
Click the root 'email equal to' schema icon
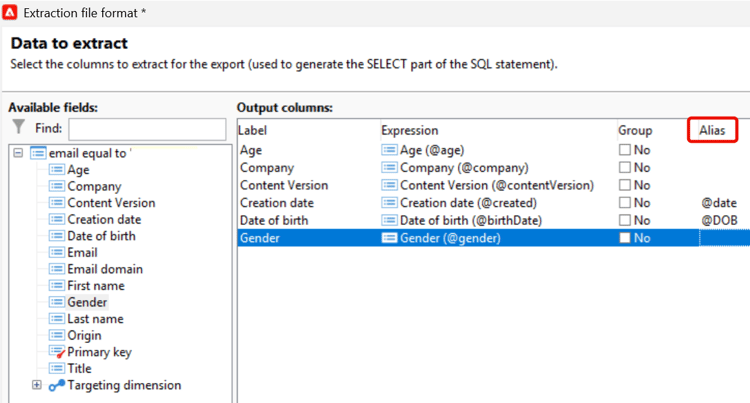[x=38, y=153]
